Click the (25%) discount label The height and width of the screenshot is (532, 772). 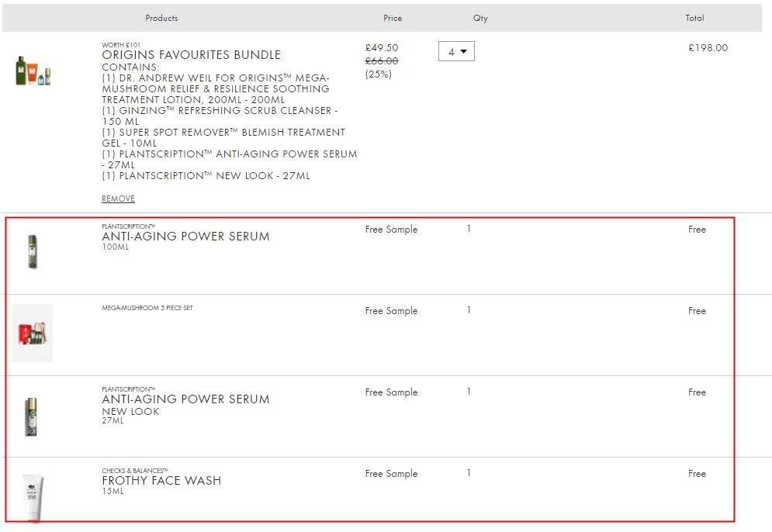pyautogui.click(x=378, y=74)
